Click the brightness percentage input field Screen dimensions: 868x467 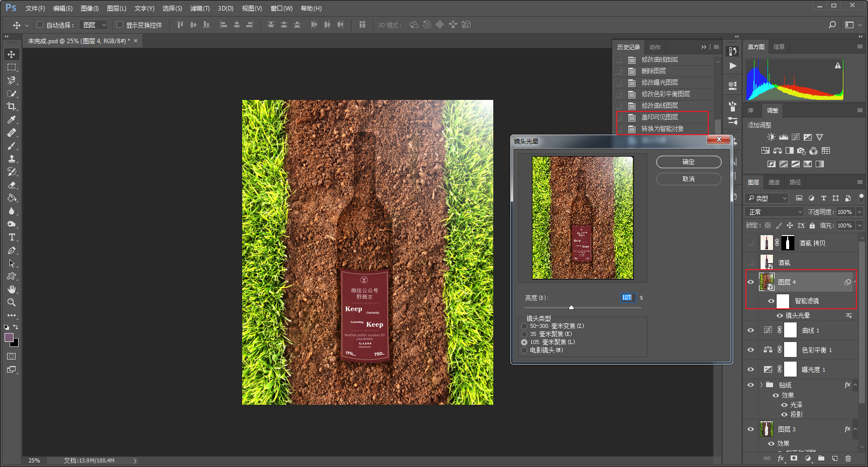pyautogui.click(x=628, y=298)
